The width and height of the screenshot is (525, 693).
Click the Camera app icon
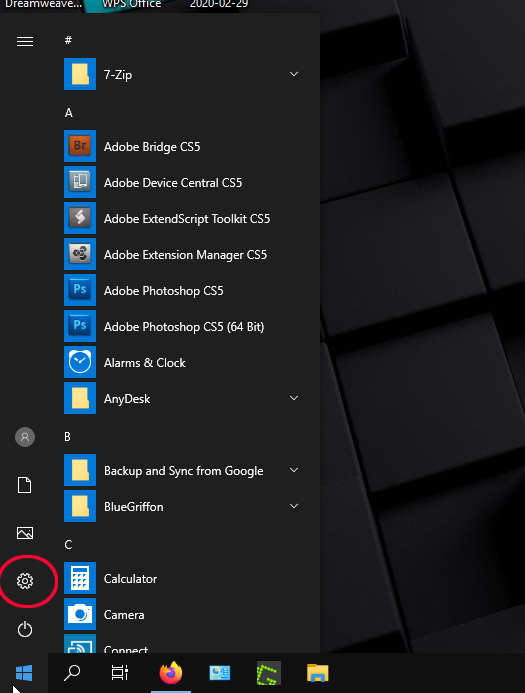(80, 614)
